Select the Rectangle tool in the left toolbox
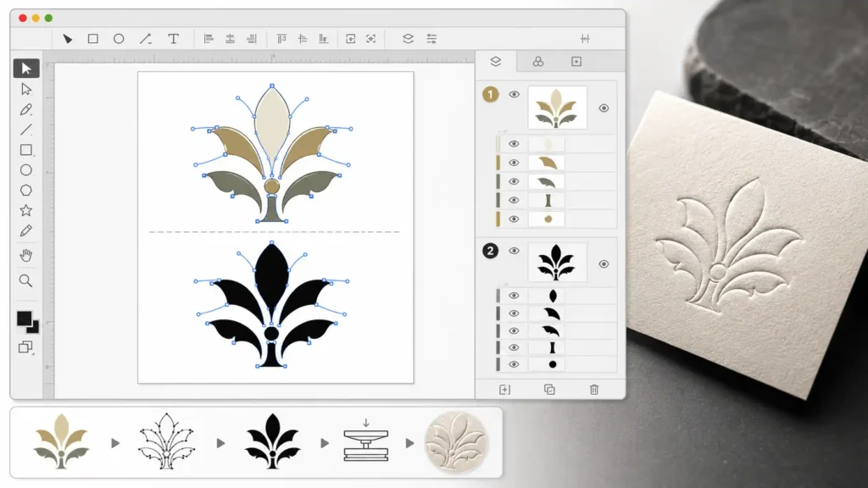This screenshot has height=488, width=868. (x=26, y=150)
